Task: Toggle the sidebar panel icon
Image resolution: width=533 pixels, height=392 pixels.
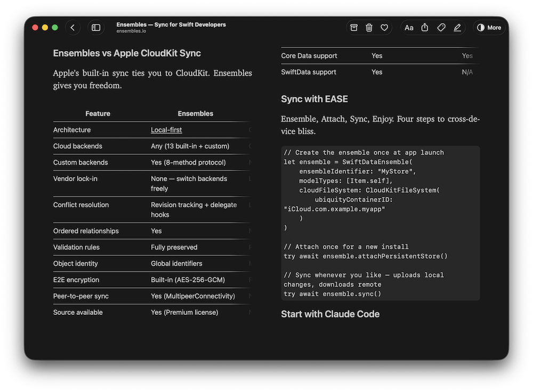Action: tap(96, 28)
